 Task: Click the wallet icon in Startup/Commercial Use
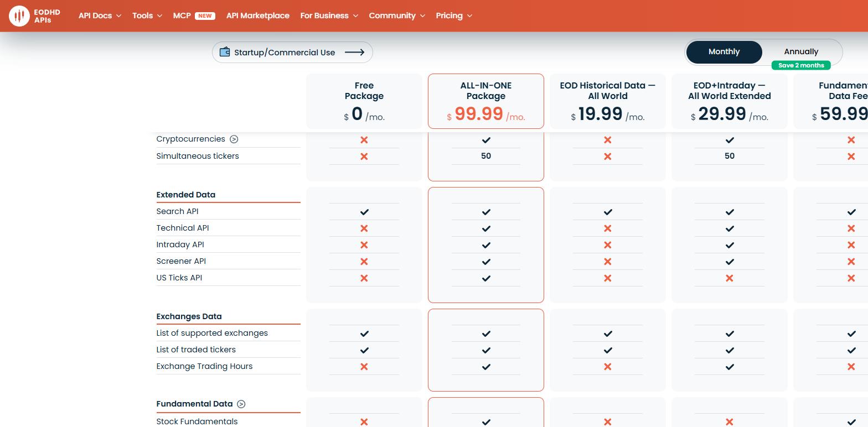[x=225, y=52]
